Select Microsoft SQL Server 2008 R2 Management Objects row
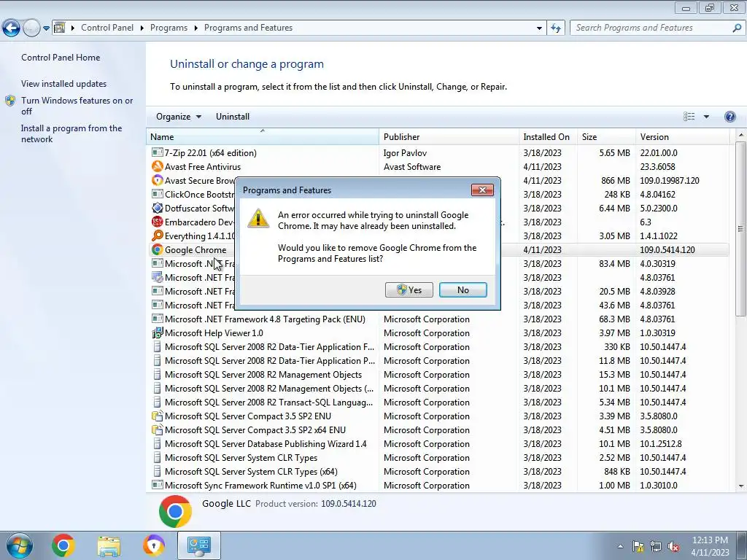This screenshot has height=560, width=747. click(438, 375)
